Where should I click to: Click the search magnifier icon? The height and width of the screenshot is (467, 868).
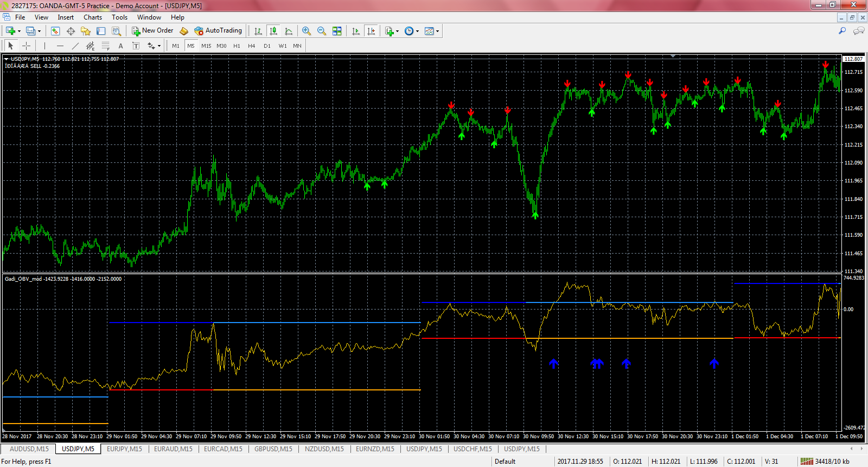click(x=843, y=31)
